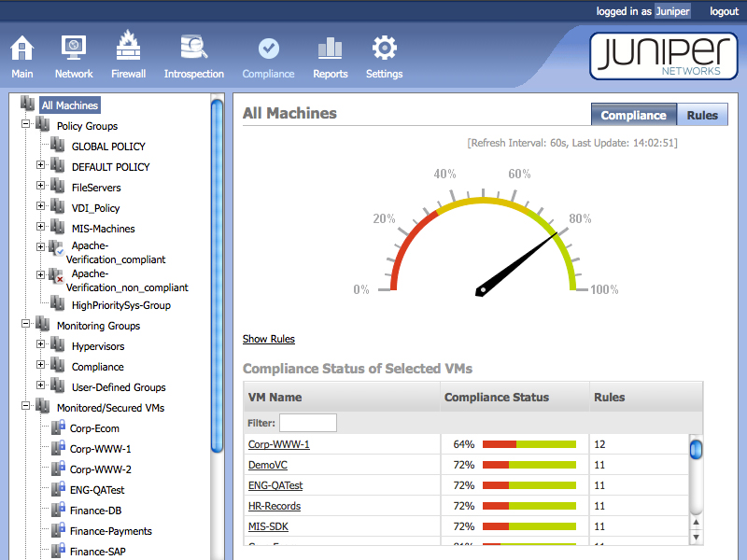Expand the Apache-Verification_non_compliant node
Image resolution: width=747 pixels, height=560 pixels.
tap(40, 274)
